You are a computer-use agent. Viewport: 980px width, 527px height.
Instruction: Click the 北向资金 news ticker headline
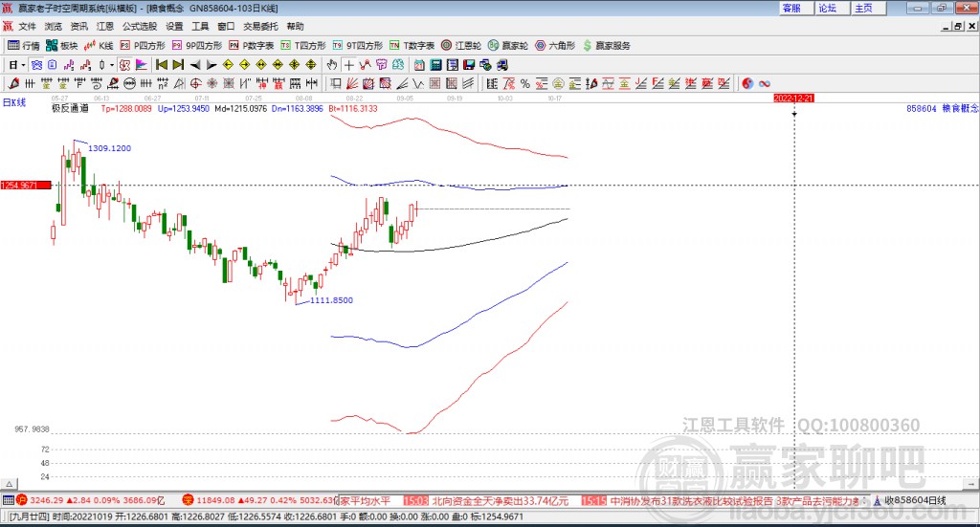click(500, 501)
